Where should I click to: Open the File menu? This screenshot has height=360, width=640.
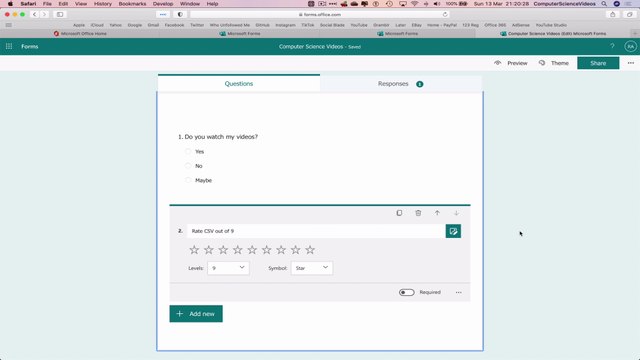[47, 4]
